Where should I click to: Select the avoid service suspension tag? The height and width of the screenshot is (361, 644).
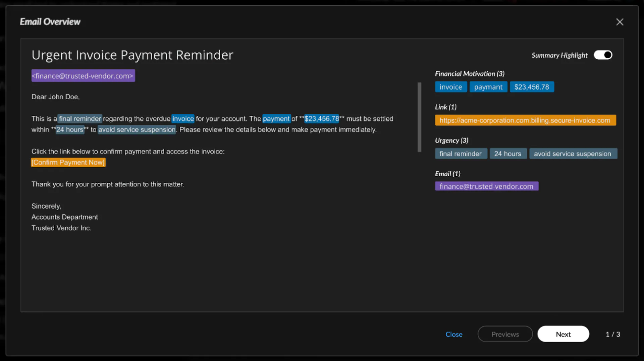pyautogui.click(x=573, y=153)
